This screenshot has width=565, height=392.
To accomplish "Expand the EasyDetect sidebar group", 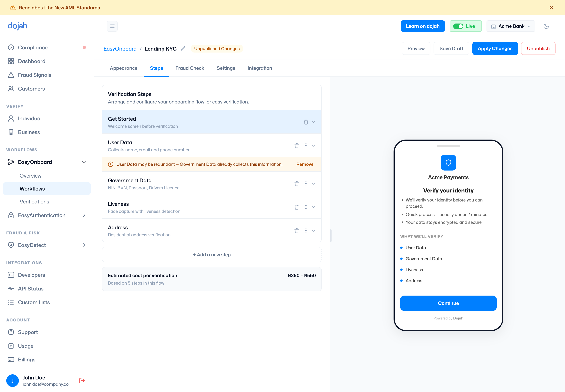I will tap(84, 245).
